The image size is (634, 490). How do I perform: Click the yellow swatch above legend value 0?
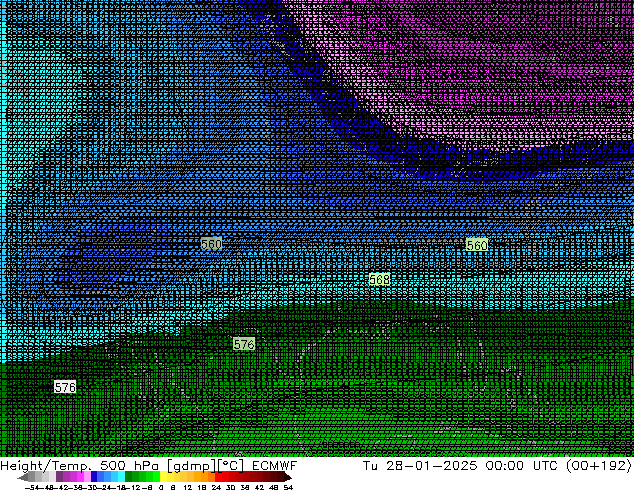(163, 477)
